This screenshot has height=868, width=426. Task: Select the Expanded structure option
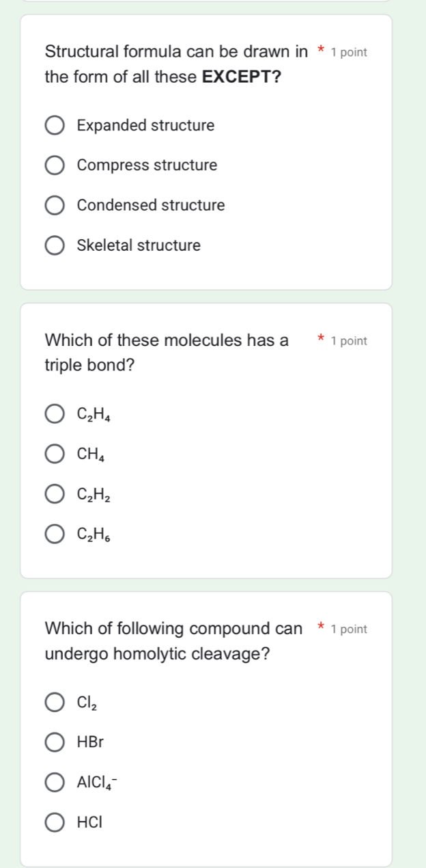tap(54, 125)
